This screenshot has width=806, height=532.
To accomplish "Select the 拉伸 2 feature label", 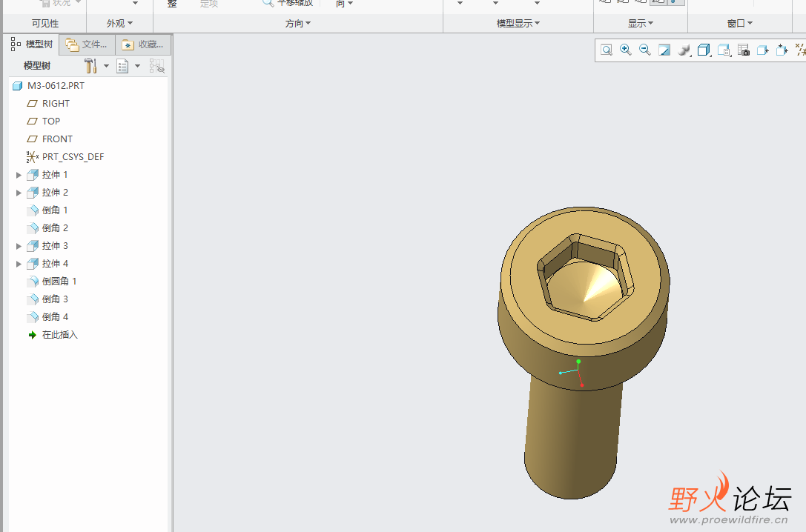I will [55, 193].
